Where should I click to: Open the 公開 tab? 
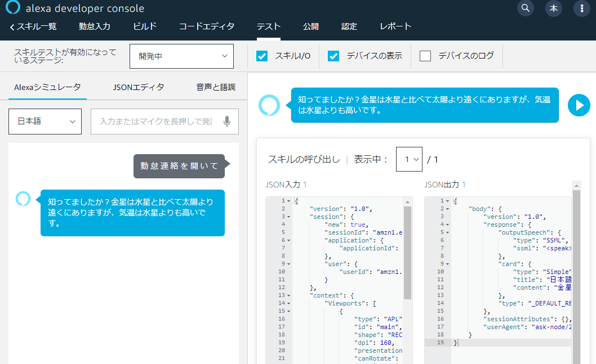point(310,26)
